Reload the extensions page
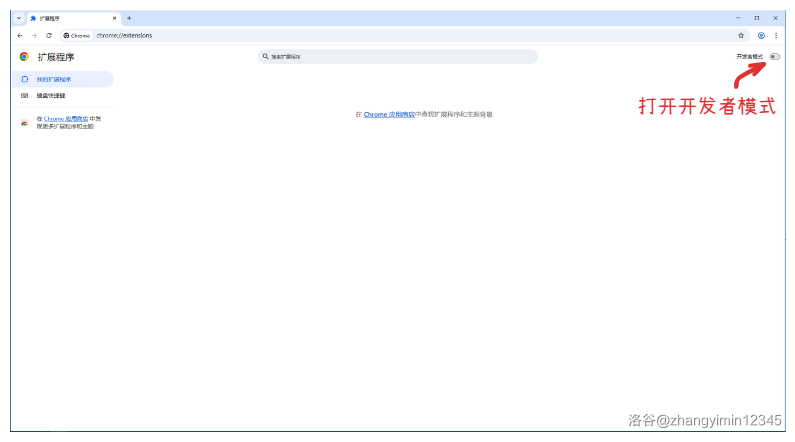The width and height of the screenshot is (795, 442). [48, 35]
